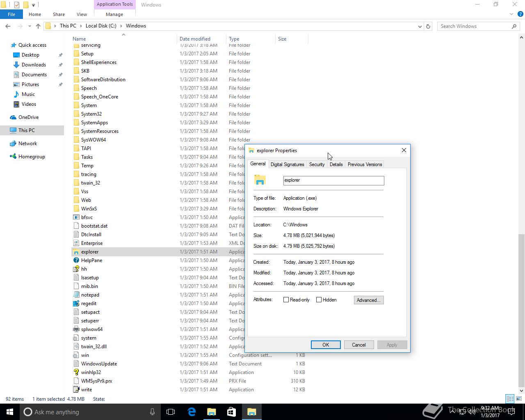The height and width of the screenshot is (420, 525).
Task: Close the explorer Properties dialog
Action: point(404,150)
